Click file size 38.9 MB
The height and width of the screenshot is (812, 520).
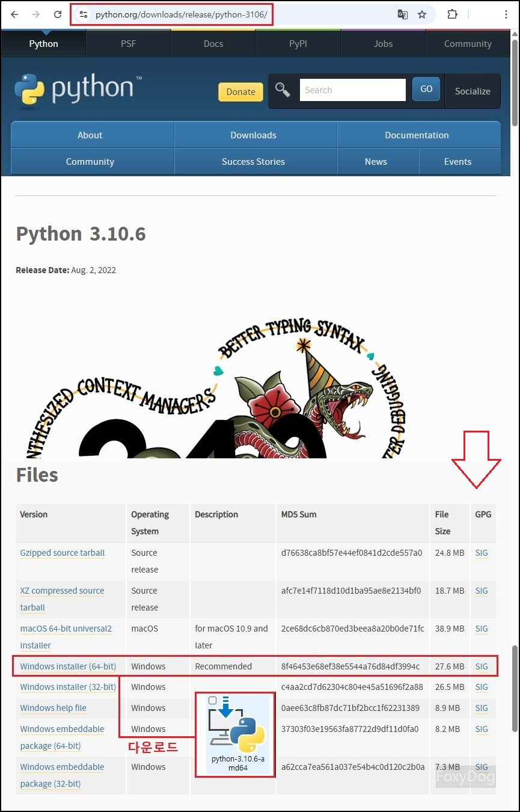(450, 629)
